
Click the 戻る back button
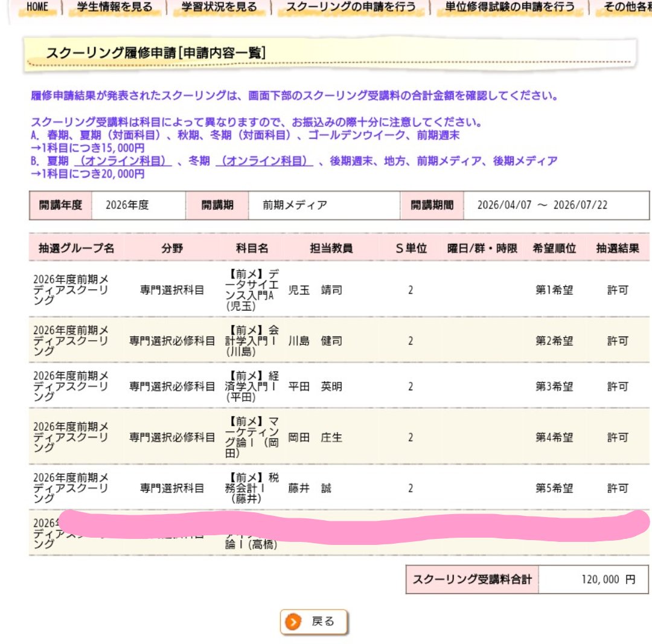click(x=313, y=622)
